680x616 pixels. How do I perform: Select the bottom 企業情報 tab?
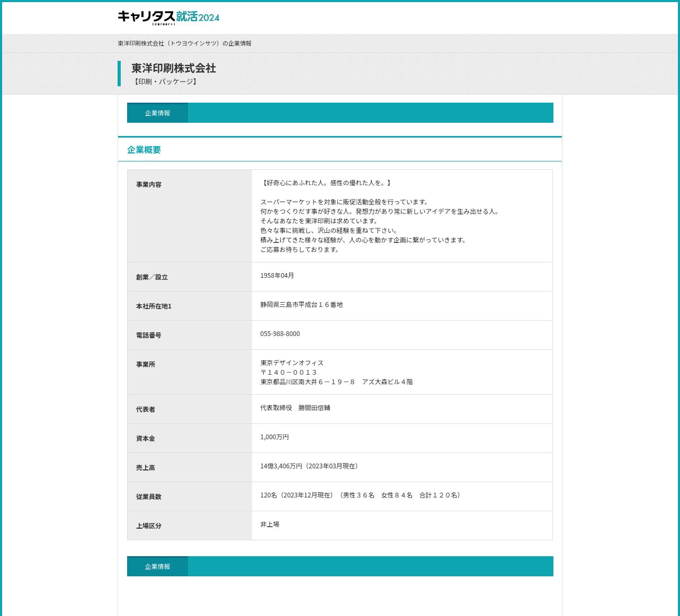tap(157, 566)
